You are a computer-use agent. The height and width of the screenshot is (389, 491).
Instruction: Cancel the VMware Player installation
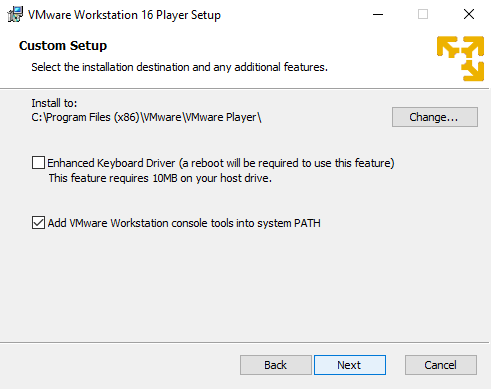(441, 365)
